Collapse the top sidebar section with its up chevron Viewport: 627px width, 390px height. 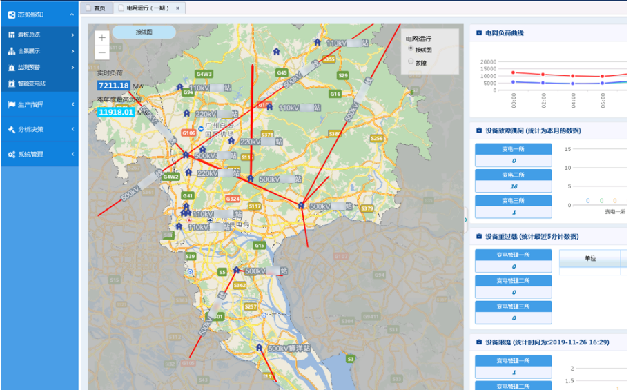pyautogui.click(x=72, y=15)
